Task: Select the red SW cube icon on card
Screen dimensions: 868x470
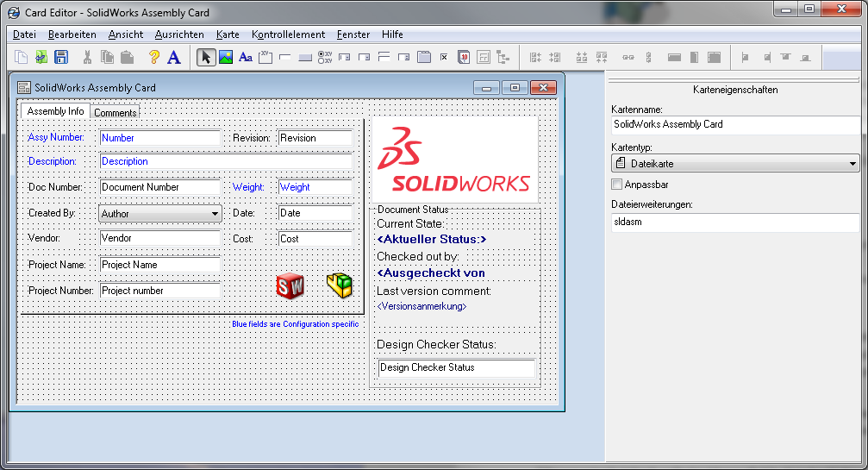Action: pyautogui.click(x=290, y=286)
